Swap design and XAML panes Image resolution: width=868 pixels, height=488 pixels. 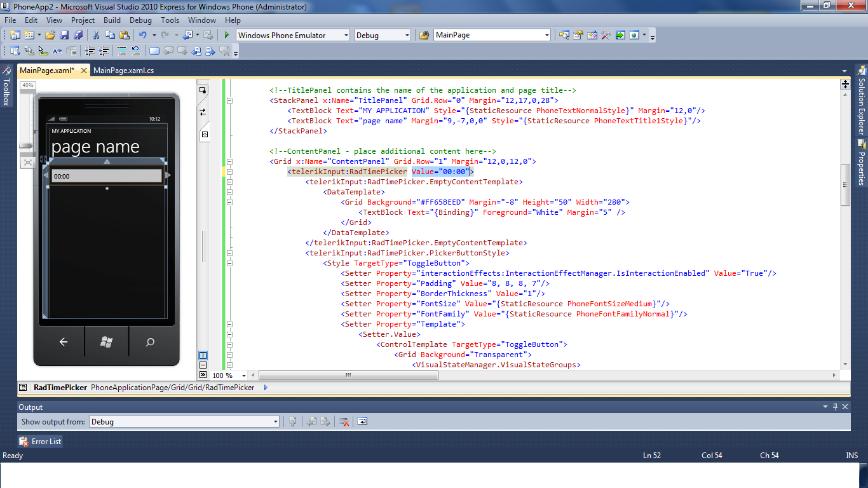[x=203, y=112]
